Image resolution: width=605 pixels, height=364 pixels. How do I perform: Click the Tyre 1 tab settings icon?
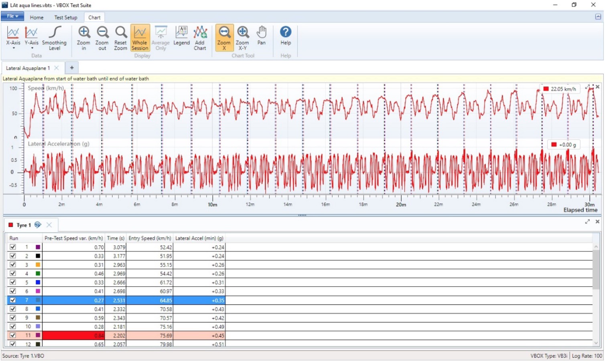click(x=38, y=225)
